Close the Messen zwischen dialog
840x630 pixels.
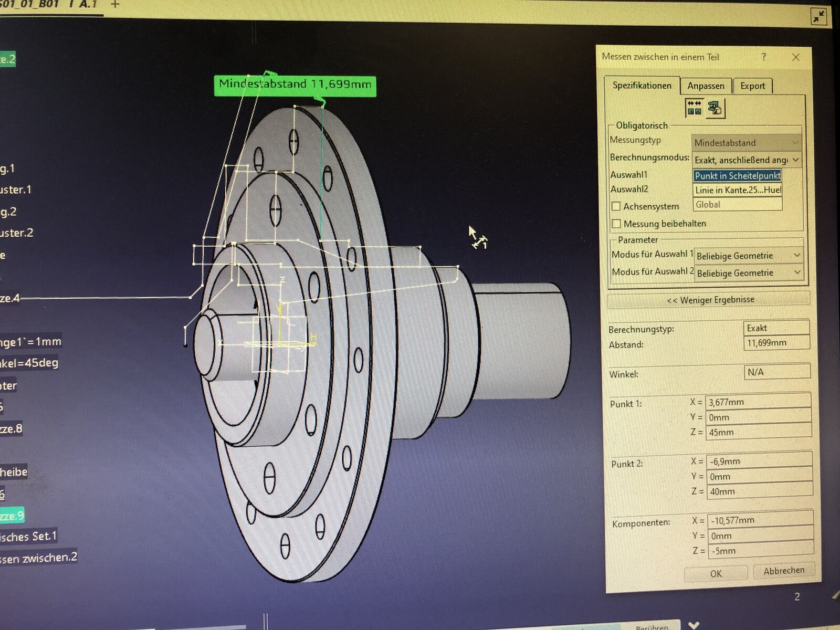pos(796,57)
